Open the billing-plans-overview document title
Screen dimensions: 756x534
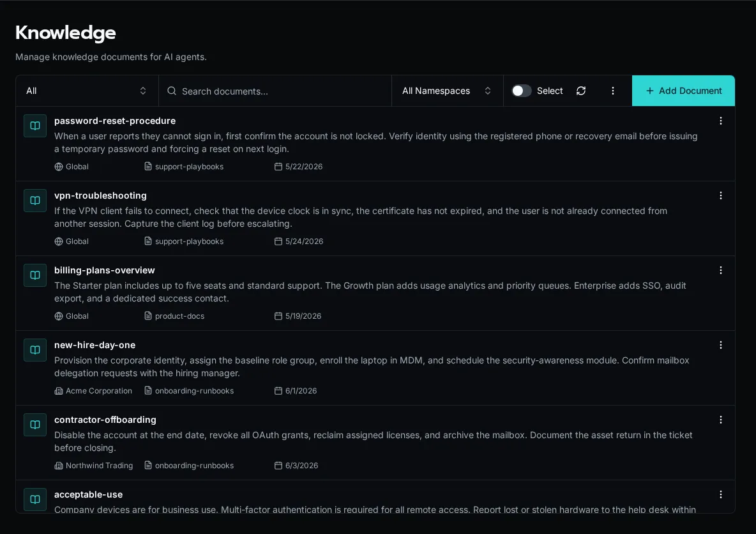click(x=105, y=271)
